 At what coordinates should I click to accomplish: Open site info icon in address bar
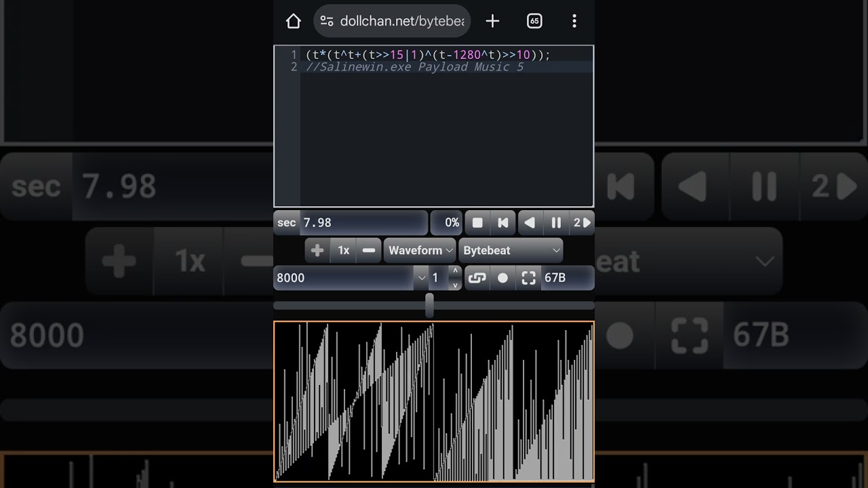coord(327,21)
